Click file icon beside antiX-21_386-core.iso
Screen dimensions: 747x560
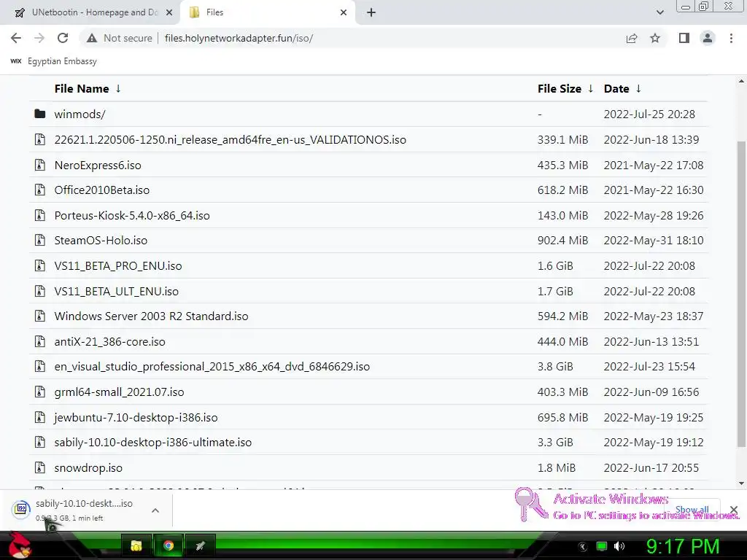point(40,341)
